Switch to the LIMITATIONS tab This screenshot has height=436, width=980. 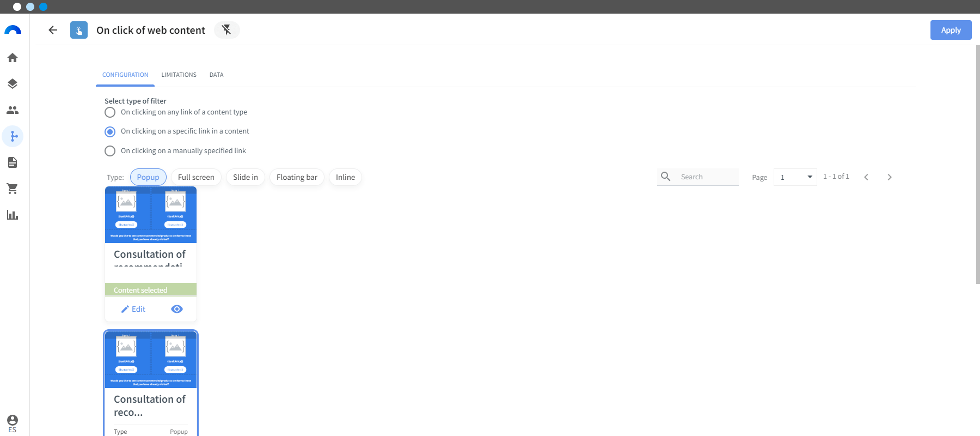[x=179, y=75]
